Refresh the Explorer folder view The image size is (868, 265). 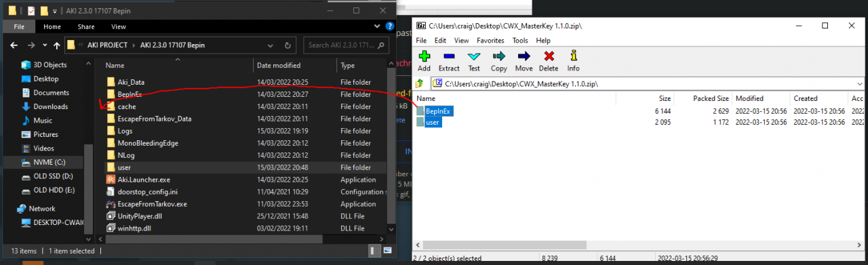click(x=288, y=45)
